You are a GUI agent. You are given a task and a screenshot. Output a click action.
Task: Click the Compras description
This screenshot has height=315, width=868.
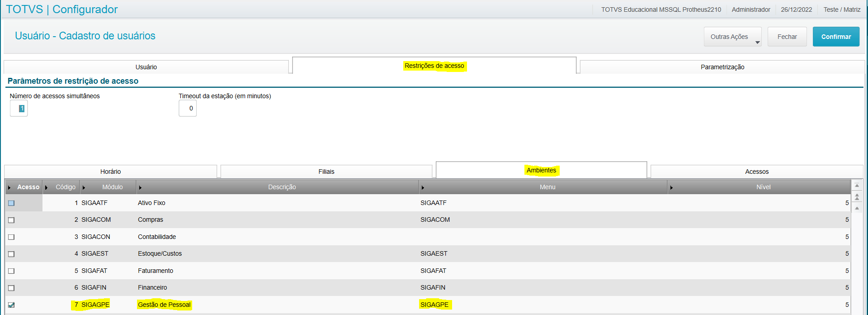click(151, 220)
